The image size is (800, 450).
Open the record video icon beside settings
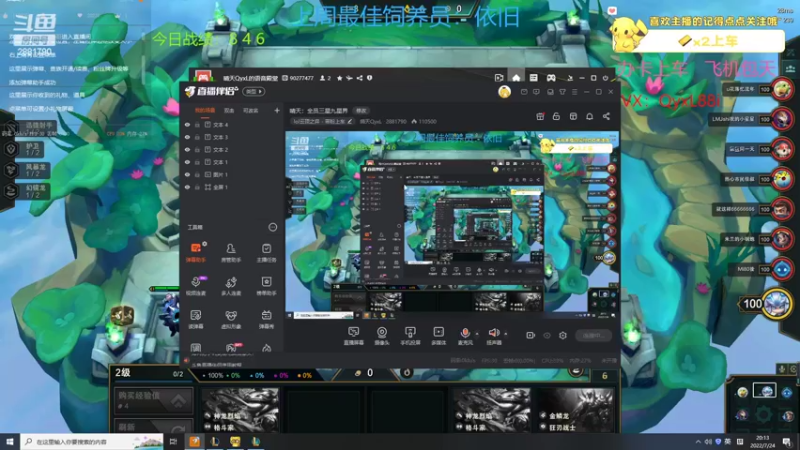coord(530,335)
